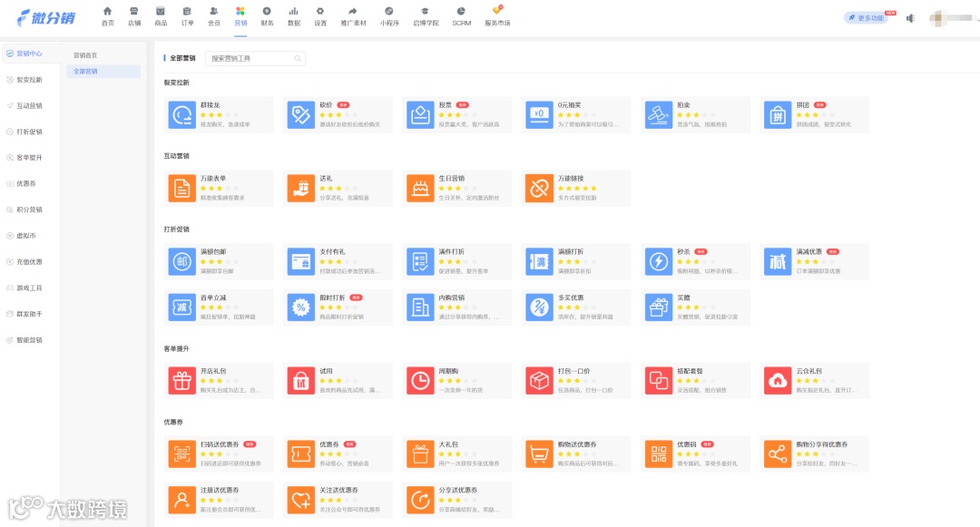
Task: Select 客单提升 in left sidebar
Action: click(29, 158)
